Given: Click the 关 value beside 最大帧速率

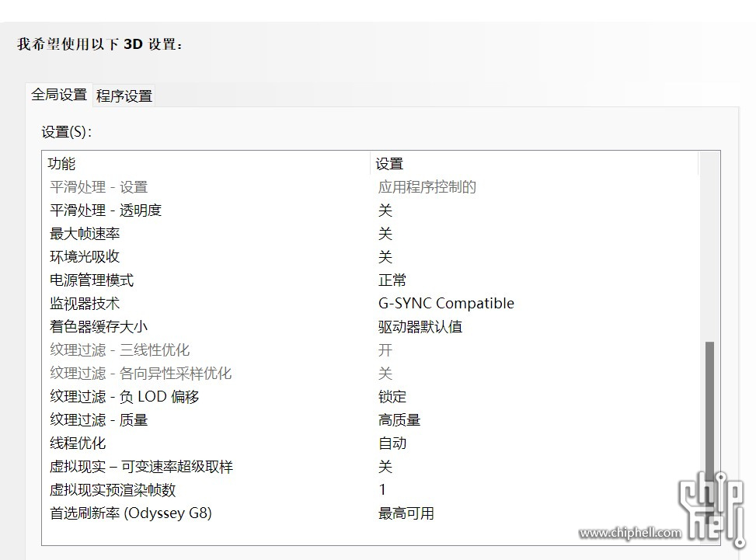Looking at the screenshot, I should coord(385,234).
